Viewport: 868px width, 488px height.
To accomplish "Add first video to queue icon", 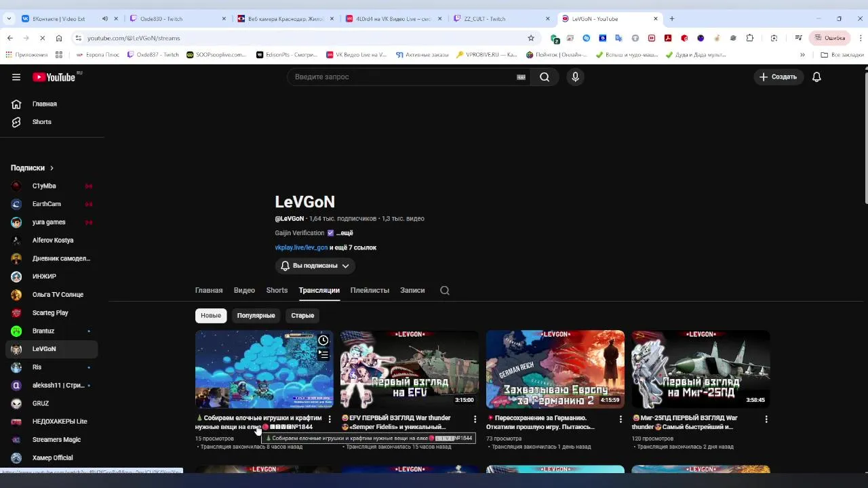I will coord(323,354).
